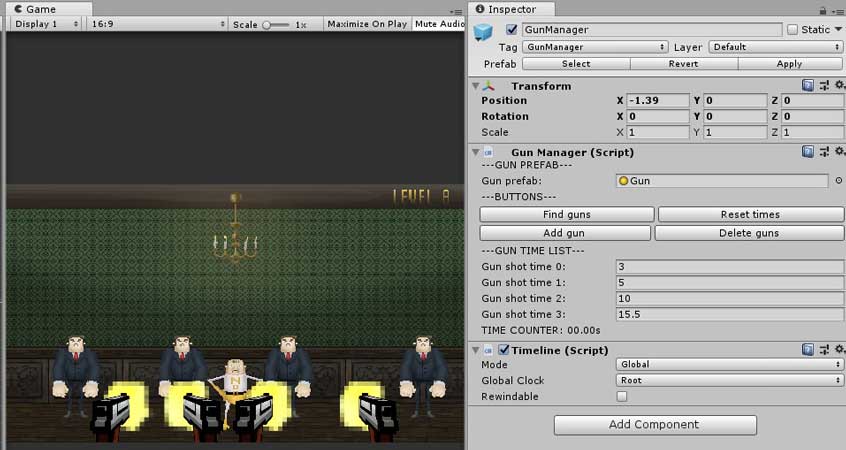Click Gun Manager script C# icon

[488, 152]
